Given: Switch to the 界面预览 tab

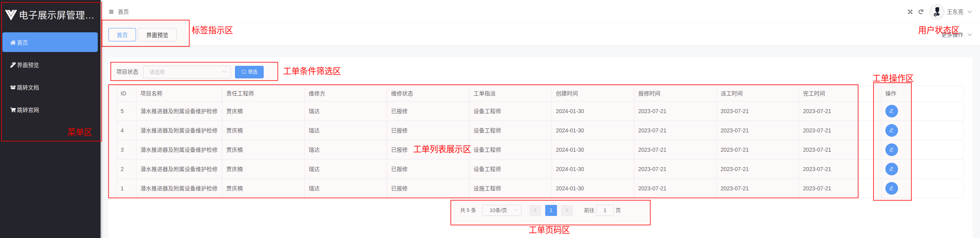Looking at the screenshot, I should point(157,35).
